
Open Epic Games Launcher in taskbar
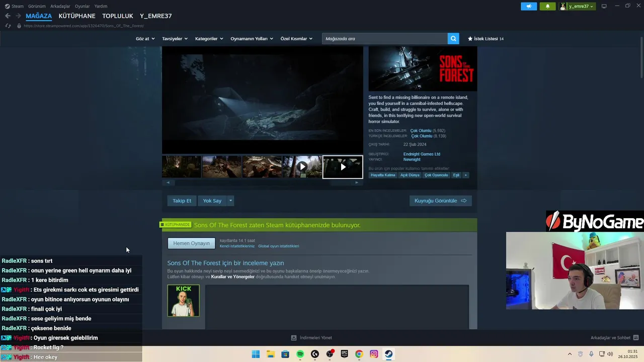tap(344, 354)
